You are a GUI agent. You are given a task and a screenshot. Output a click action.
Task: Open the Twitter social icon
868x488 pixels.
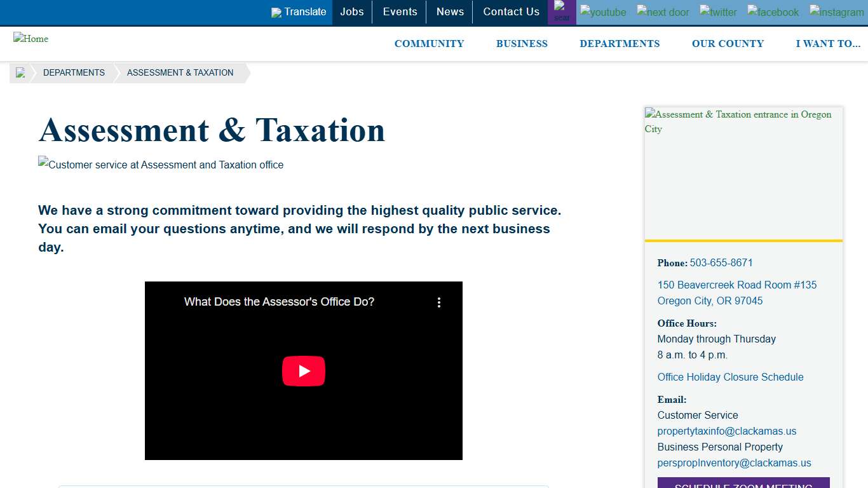click(x=717, y=11)
